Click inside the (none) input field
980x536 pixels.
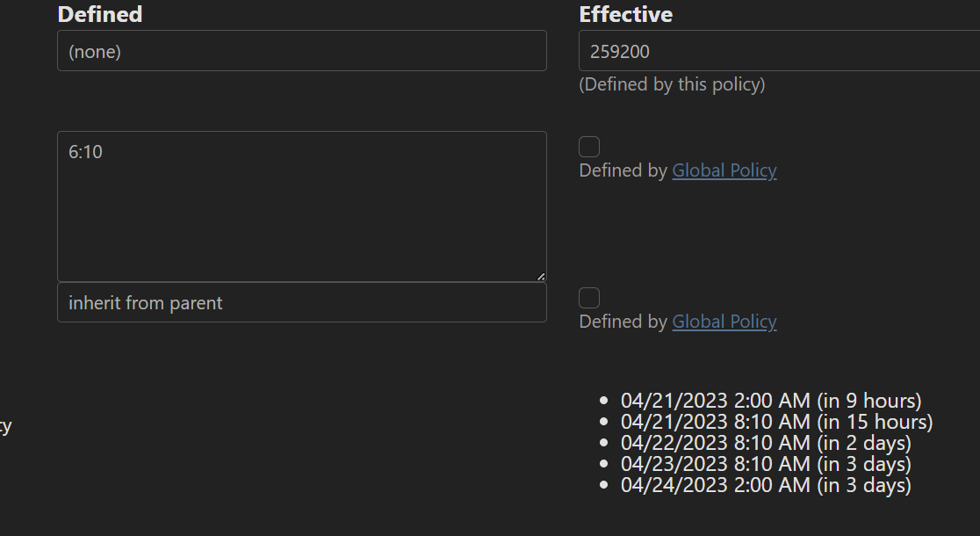click(x=301, y=50)
